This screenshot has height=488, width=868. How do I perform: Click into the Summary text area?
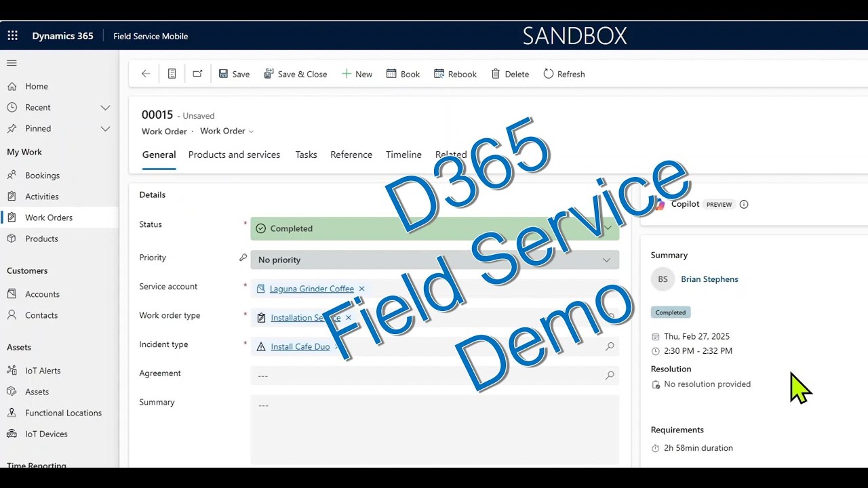tap(435, 430)
